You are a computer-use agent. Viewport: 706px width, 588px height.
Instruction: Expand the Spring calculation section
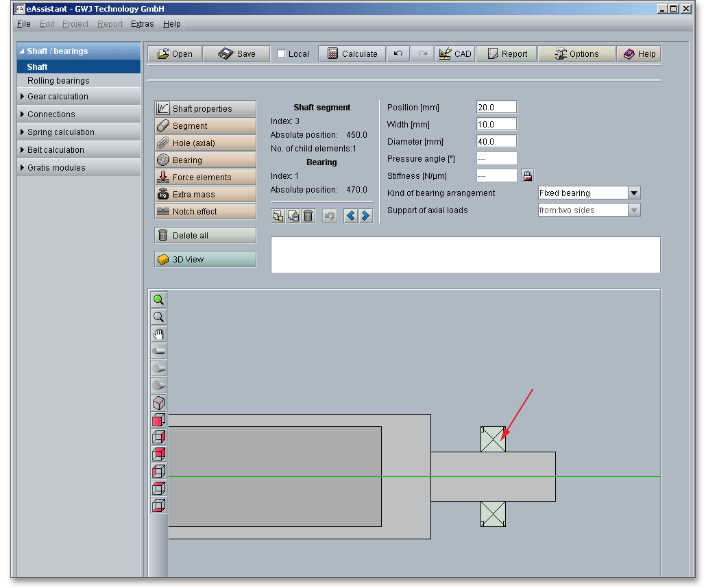click(60, 132)
